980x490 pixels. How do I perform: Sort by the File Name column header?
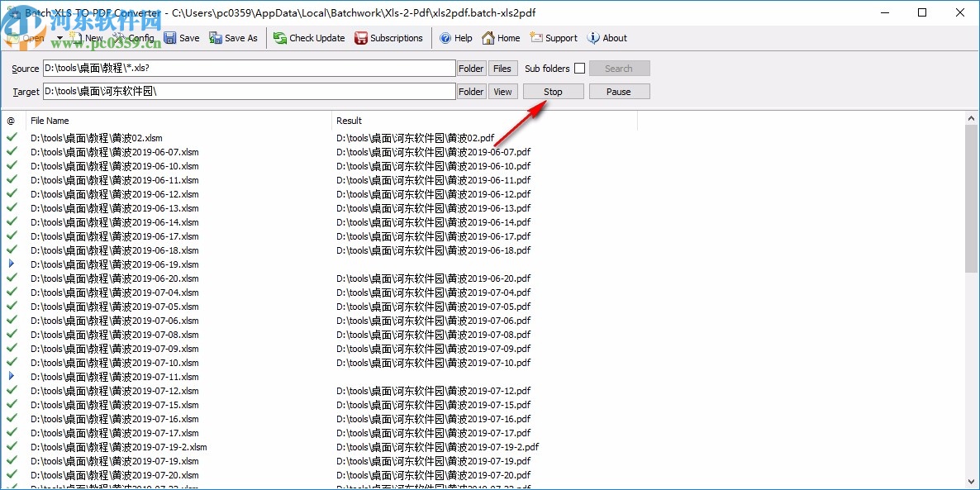coord(50,121)
